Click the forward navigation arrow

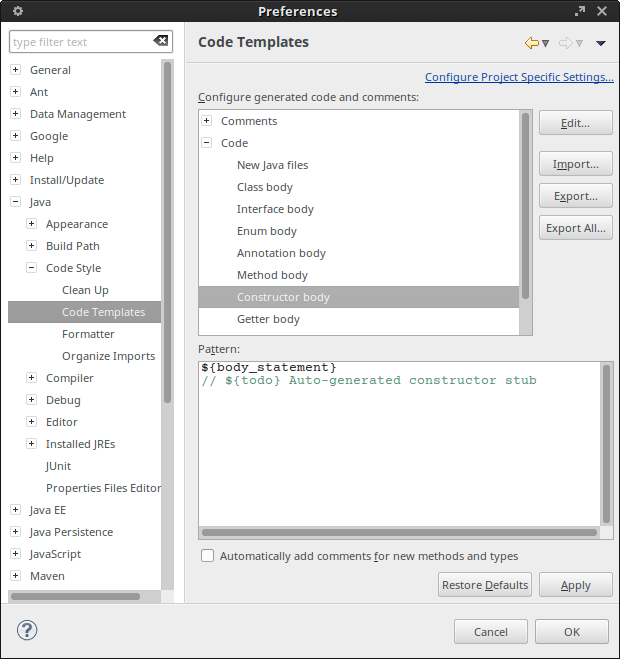tap(566, 42)
